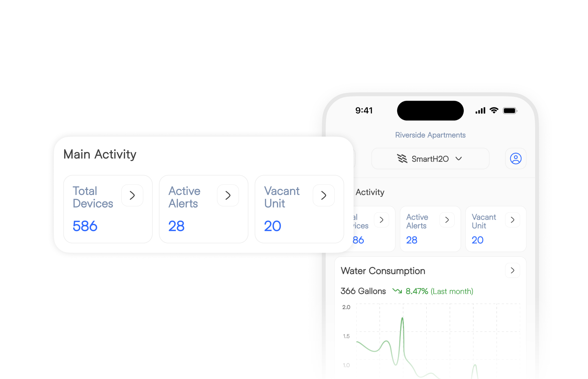Viewport: 588px width, 379px height.
Task: Tap SmartH2O waves logo icon
Action: click(402, 158)
